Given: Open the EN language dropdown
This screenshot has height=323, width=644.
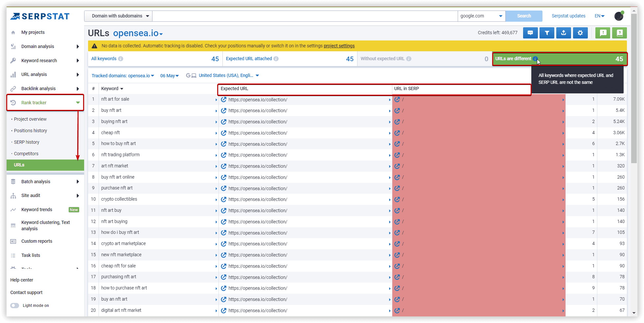Looking at the screenshot, I should pyautogui.click(x=600, y=16).
